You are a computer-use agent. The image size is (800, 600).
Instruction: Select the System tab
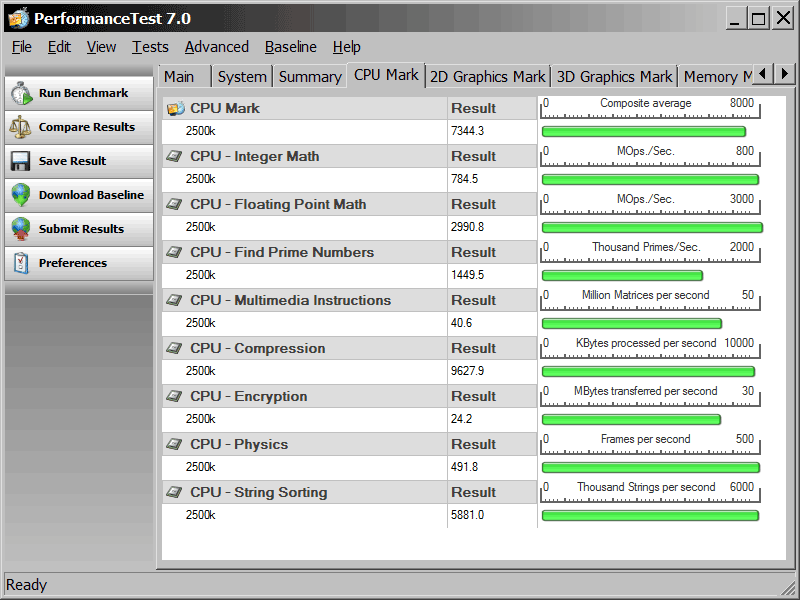pos(242,76)
